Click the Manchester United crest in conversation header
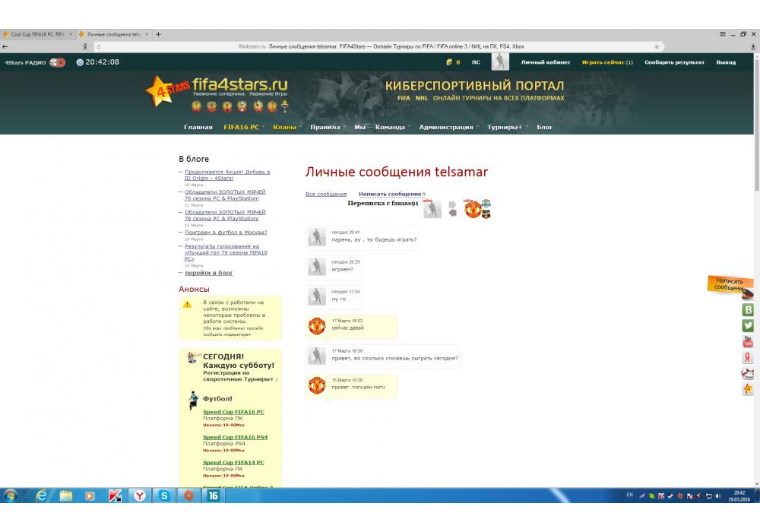This screenshot has width=760, height=532. pyautogui.click(x=473, y=209)
